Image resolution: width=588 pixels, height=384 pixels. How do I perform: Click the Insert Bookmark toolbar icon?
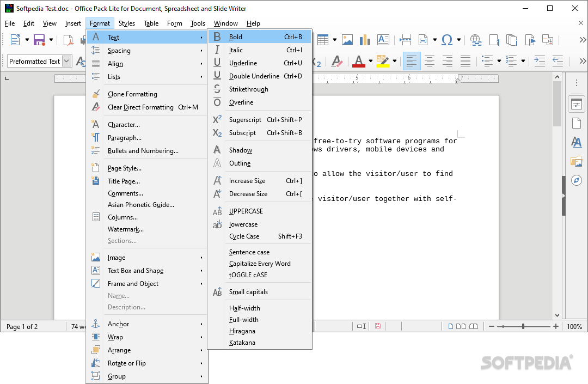pyautogui.click(x=530, y=40)
